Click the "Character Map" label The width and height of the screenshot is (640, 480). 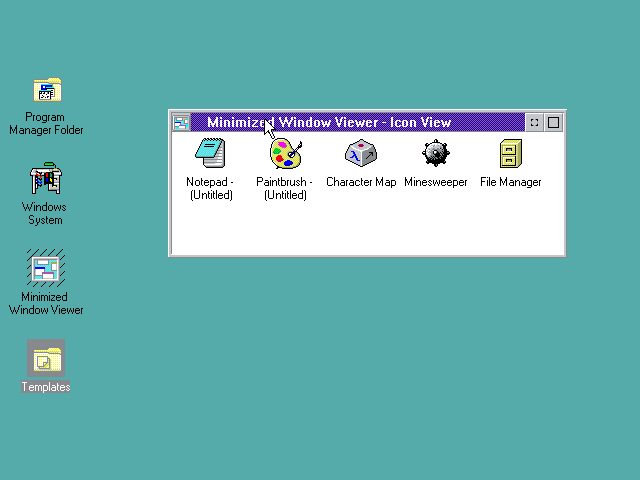(x=361, y=182)
